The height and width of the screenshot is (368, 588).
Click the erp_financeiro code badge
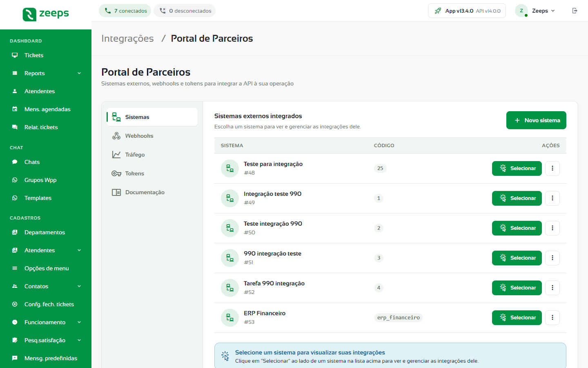398,318
